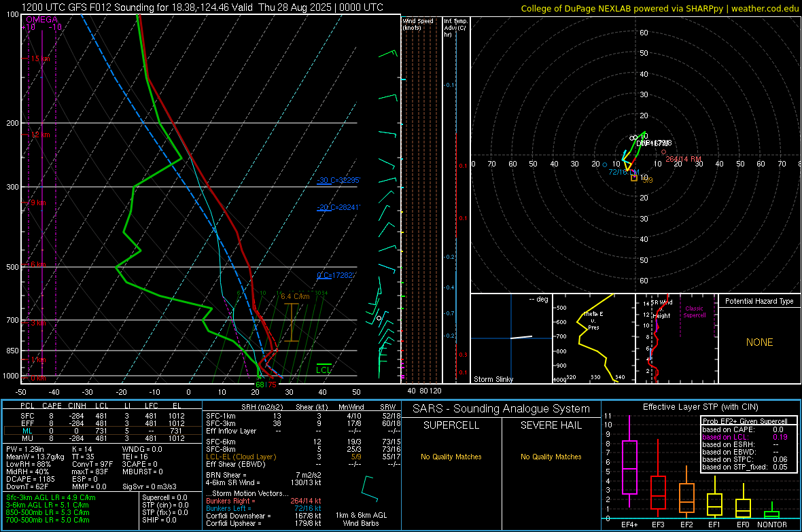This screenshot has width=802, height=532.
Task: Click the 'MBURST = 0' value
Action: point(143,472)
